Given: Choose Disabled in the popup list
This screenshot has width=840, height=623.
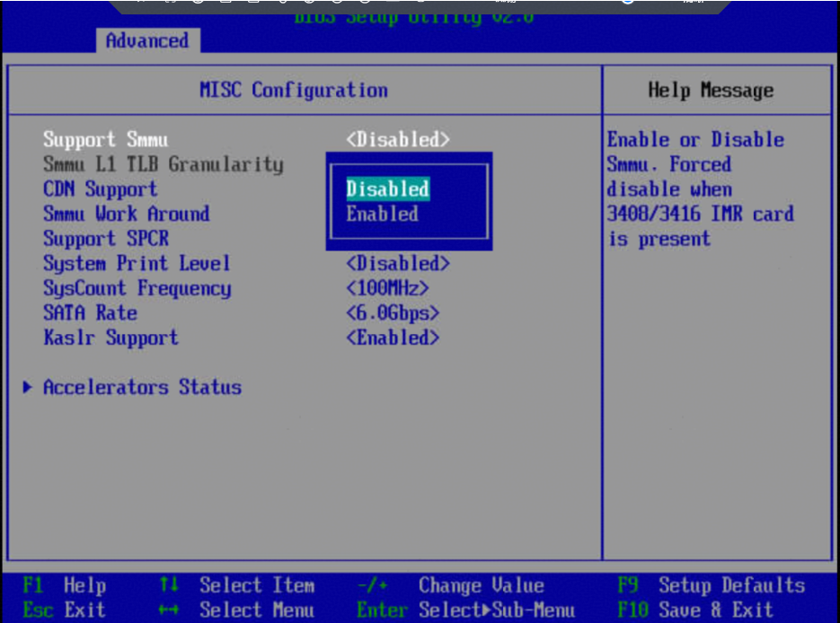Looking at the screenshot, I should click(x=387, y=189).
